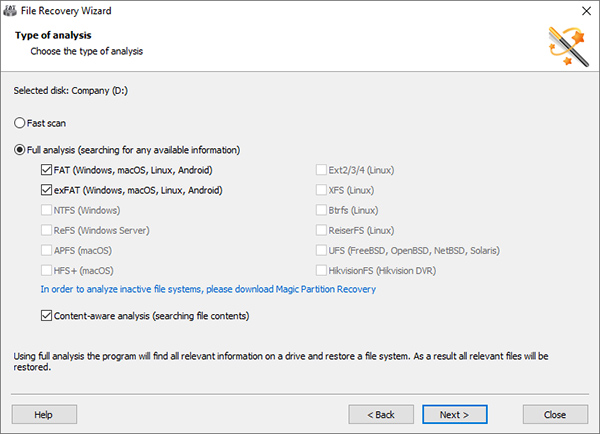Viewport: 600px width, 434px height.
Task: Select the Fast scan radio button
Action: (x=20, y=123)
